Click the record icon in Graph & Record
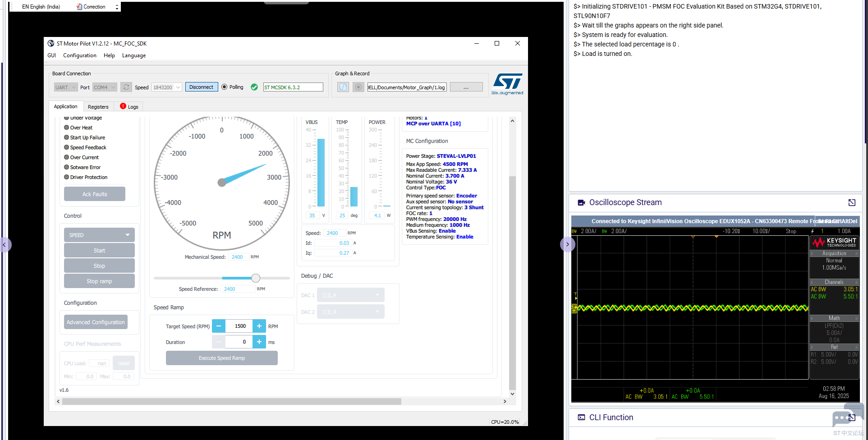The image size is (868, 440). [x=358, y=87]
